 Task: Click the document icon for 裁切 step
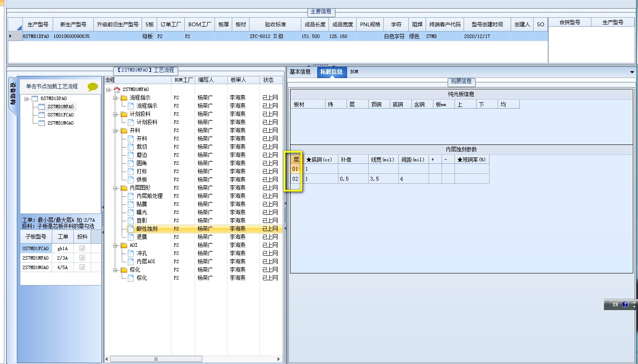point(131,147)
